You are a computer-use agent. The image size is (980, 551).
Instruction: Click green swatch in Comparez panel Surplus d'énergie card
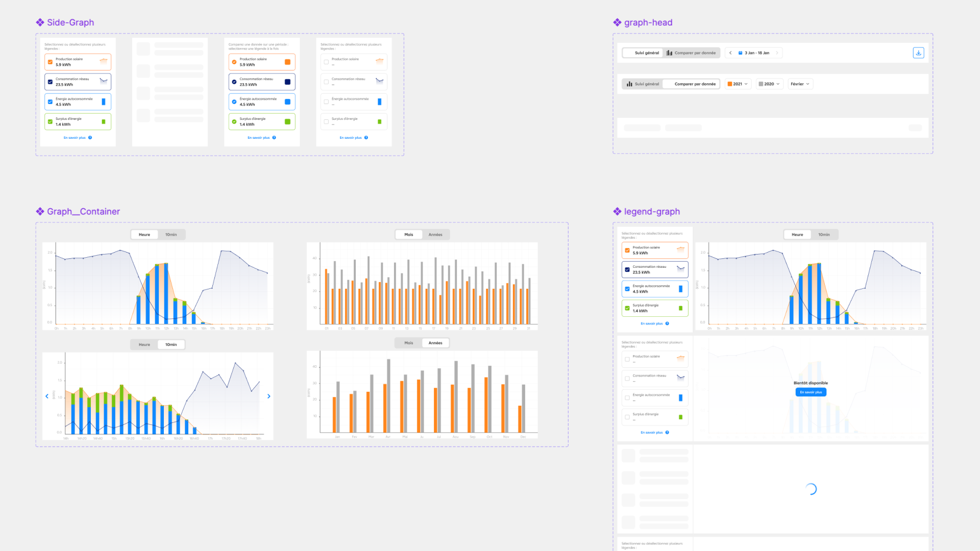tap(287, 121)
